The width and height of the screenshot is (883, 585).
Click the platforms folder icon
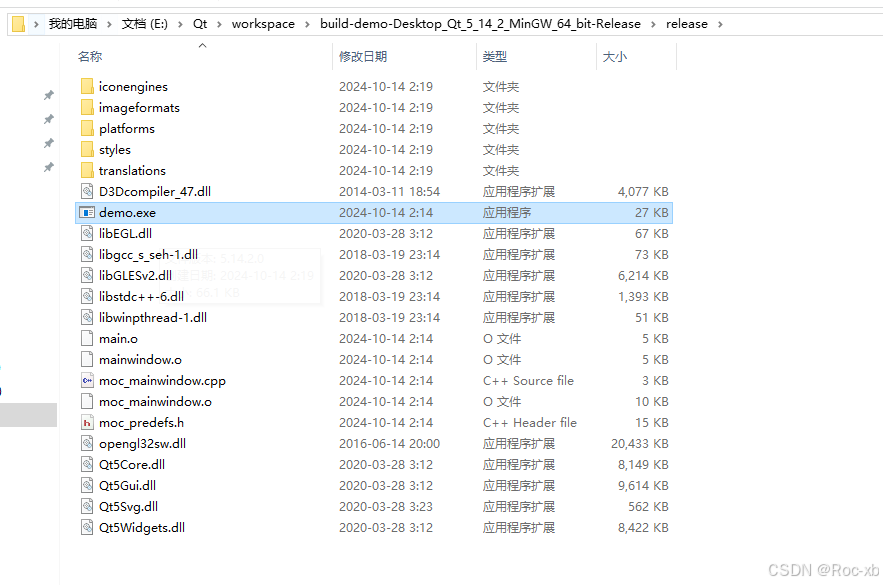pos(87,128)
